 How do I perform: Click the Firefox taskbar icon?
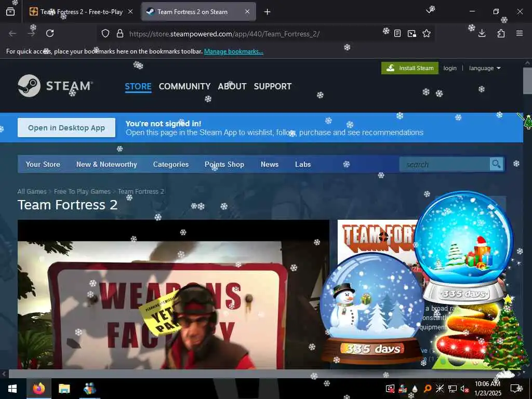[x=39, y=389]
